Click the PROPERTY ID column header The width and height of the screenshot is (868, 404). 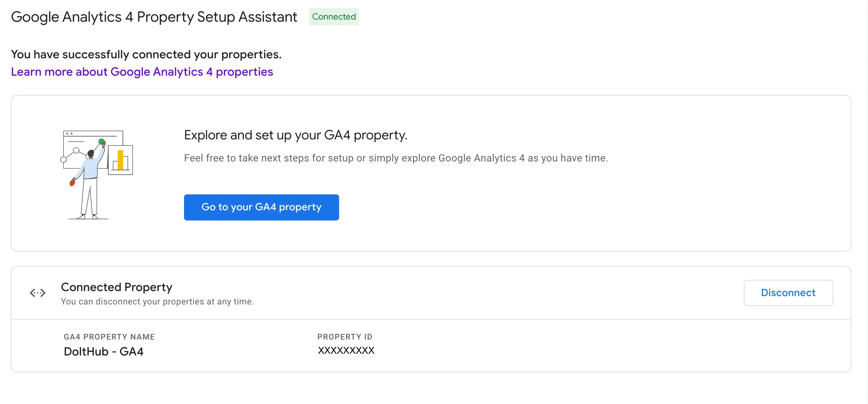[x=345, y=337]
